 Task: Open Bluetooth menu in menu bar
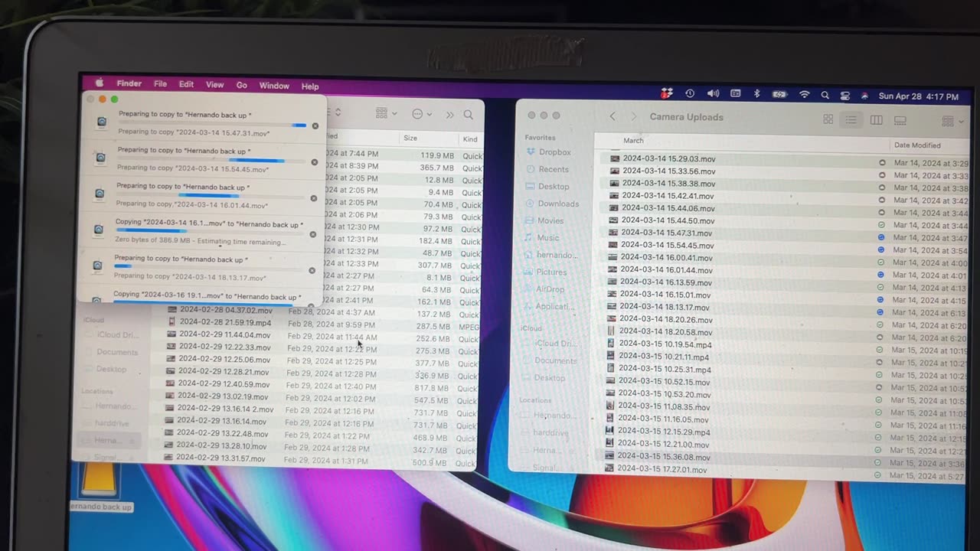pos(756,93)
